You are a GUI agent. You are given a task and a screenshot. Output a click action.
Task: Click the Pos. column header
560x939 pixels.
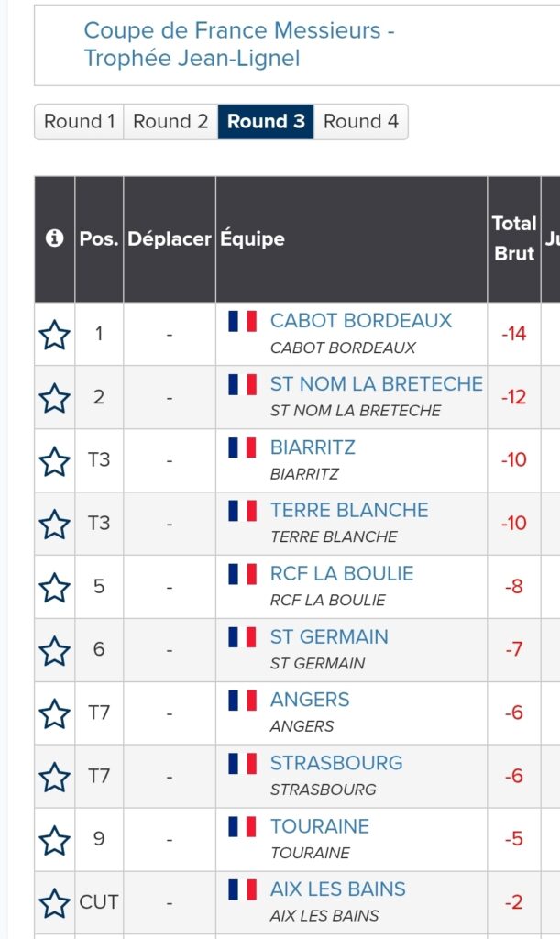[x=99, y=238]
